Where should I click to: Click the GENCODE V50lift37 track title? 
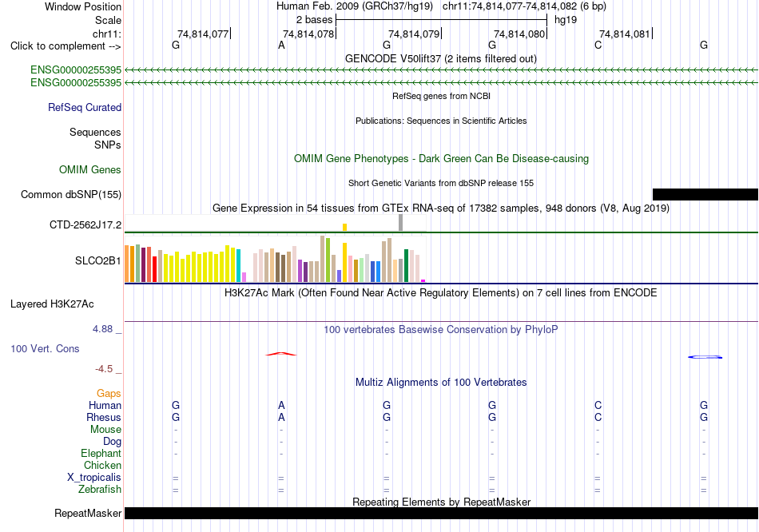[x=441, y=58]
